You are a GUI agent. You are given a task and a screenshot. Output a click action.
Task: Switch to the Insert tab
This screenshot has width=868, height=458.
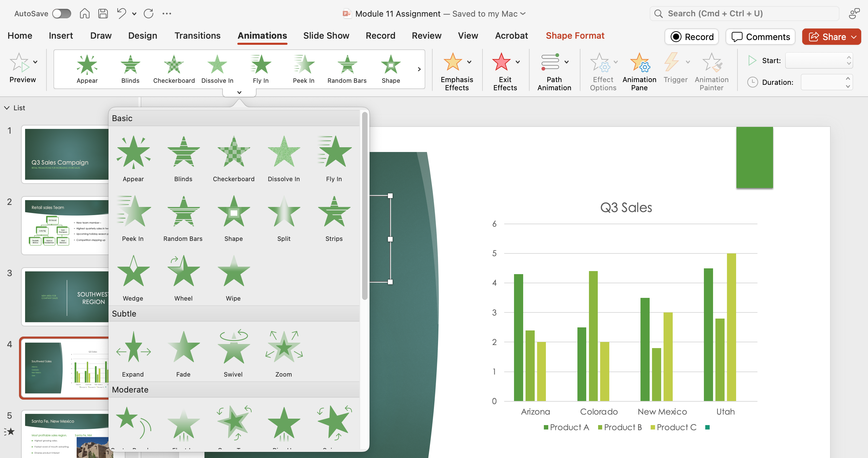[x=61, y=36]
